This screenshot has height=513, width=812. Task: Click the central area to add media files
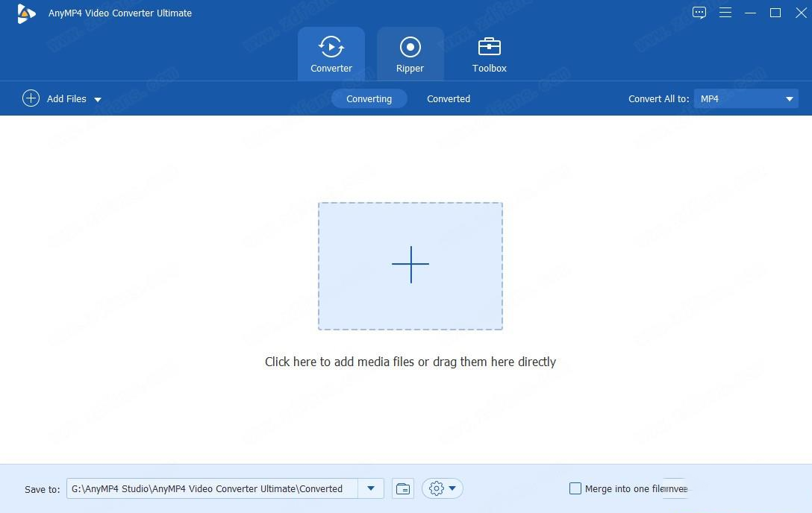410,265
